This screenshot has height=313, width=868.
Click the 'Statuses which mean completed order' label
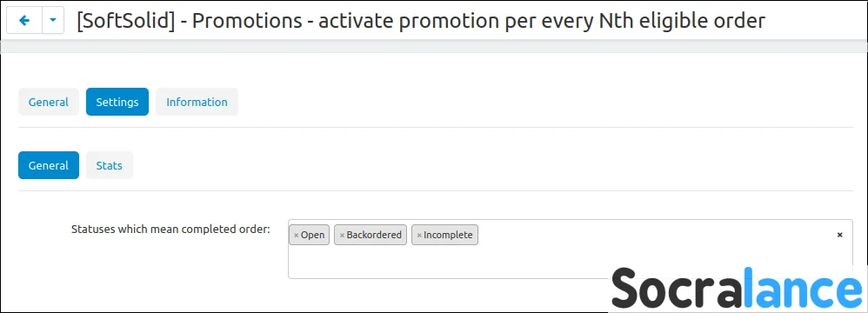(170, 229)
